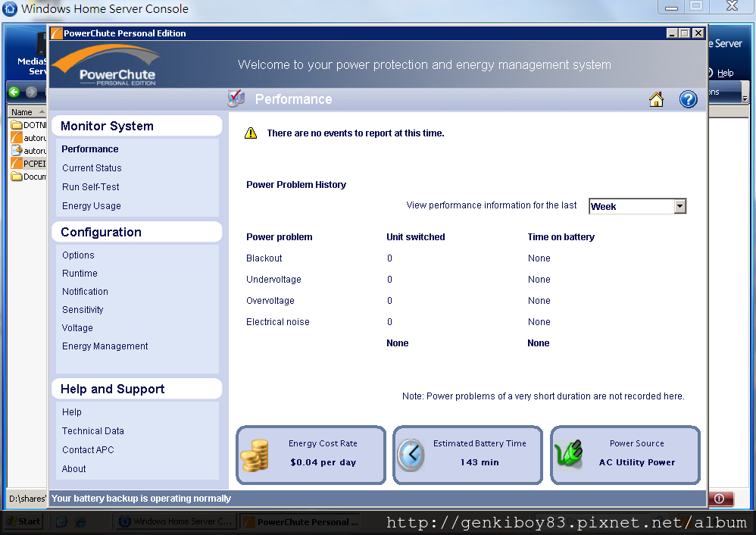
Task: Open Run Self-Test page
Action: tap(91, 186)
